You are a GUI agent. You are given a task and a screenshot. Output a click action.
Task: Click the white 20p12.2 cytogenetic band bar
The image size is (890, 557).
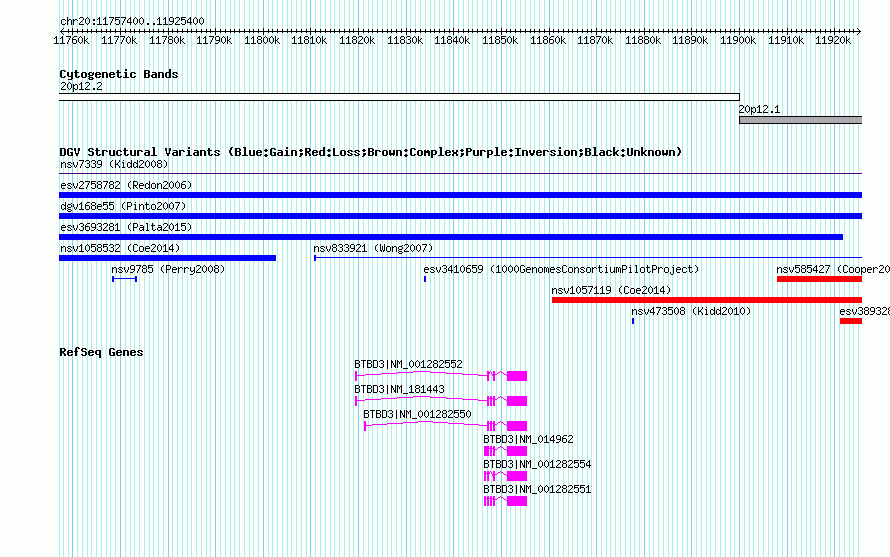click(400, 97)
